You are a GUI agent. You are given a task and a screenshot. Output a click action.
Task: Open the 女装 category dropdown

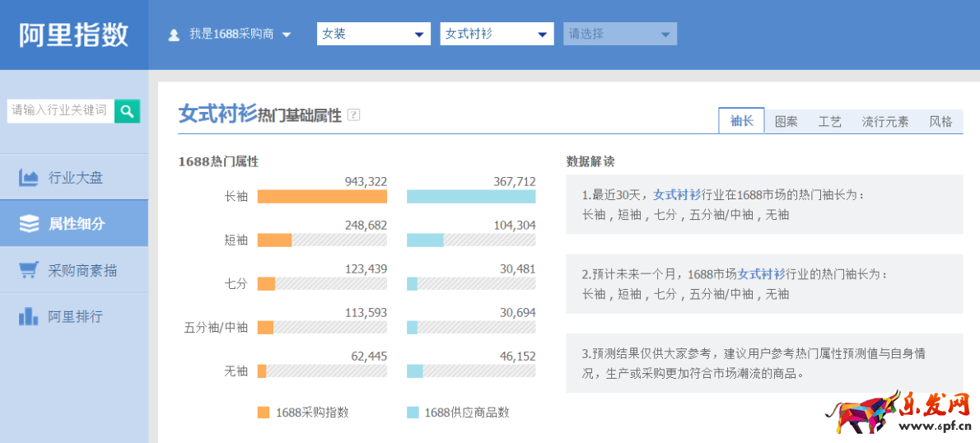pyautogui.click(x=374, y=34)
